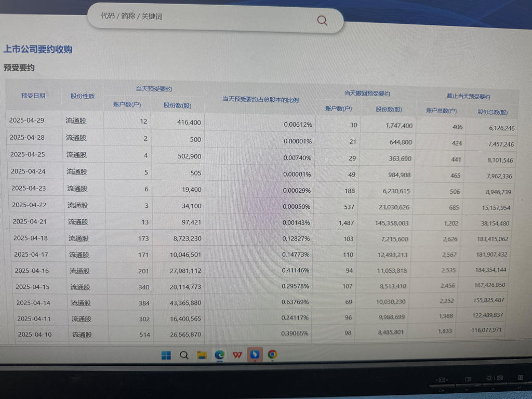
Task: Click total shares 38,154,480
Action: pos(495,223)
